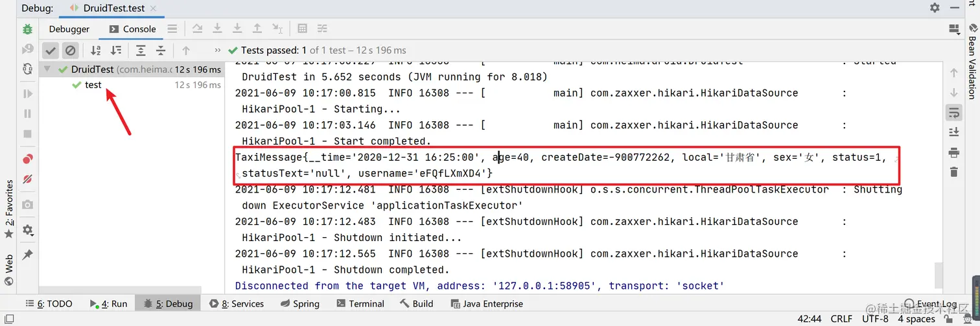Image resolution: width=980 pixels, height=326 pixels.
Task: Click the green Debug rerun bug icon
Action: pyautogui.click(x=27, y=29)
